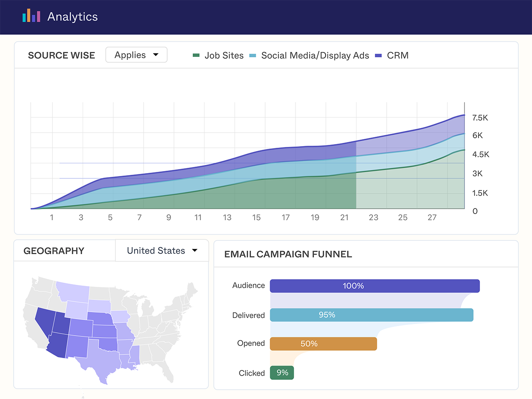The height and width of the screenshot is (399, 532).
Task: Toggle Job Sites legend series
Action: (224, 56)
